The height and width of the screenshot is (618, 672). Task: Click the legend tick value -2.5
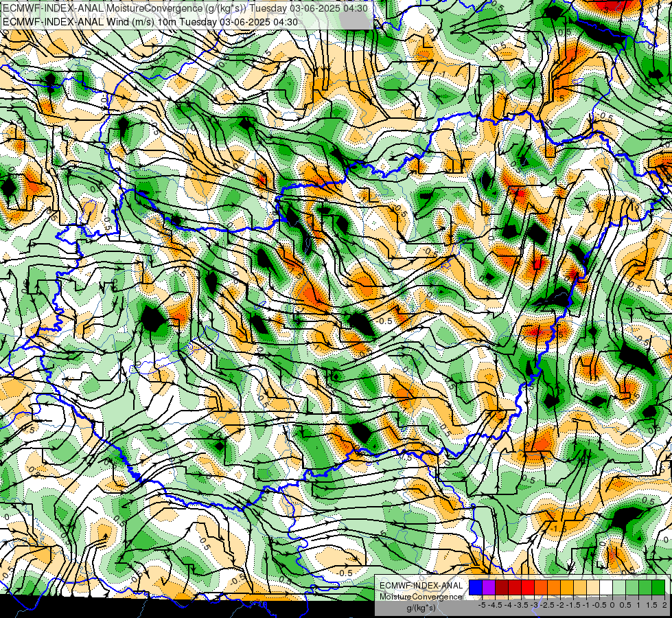click(x=547, y=605)
